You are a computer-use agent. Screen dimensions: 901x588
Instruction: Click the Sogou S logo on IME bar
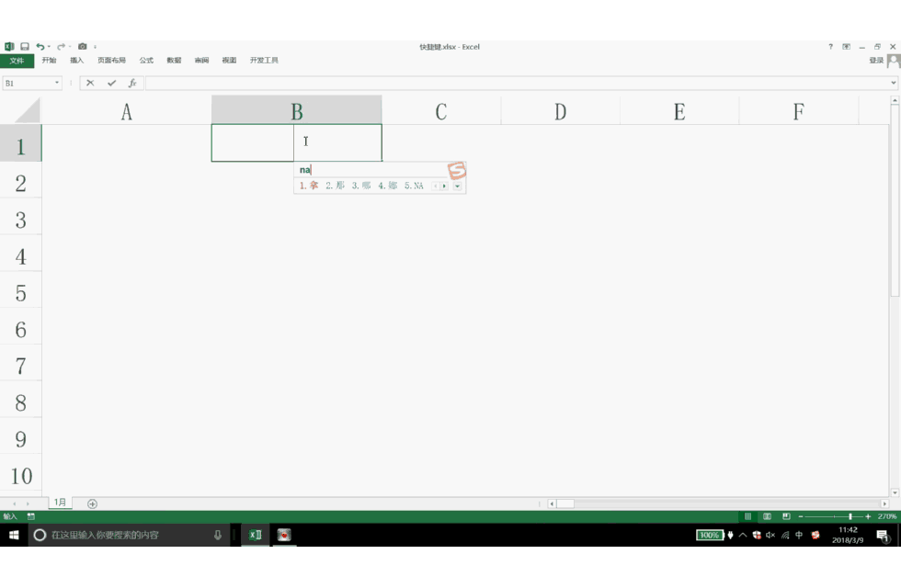(x=457, y=170)
